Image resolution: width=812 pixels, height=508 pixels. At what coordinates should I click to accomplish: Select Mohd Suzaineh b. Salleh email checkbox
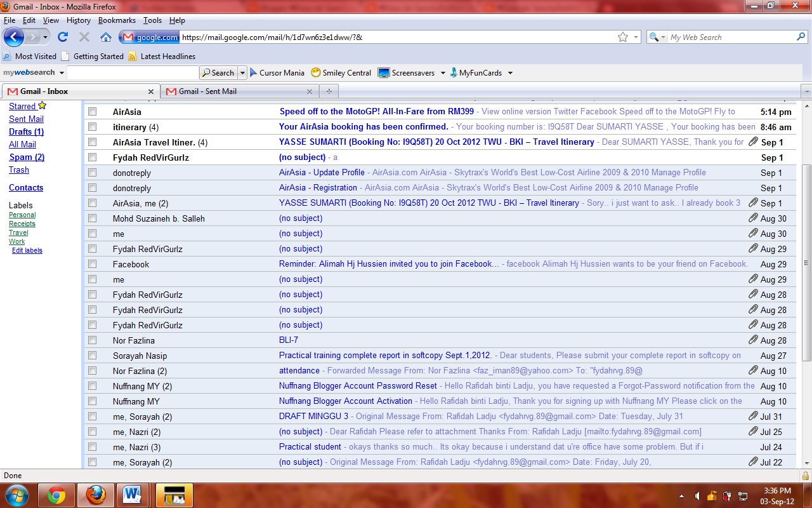tap(92, 218)
